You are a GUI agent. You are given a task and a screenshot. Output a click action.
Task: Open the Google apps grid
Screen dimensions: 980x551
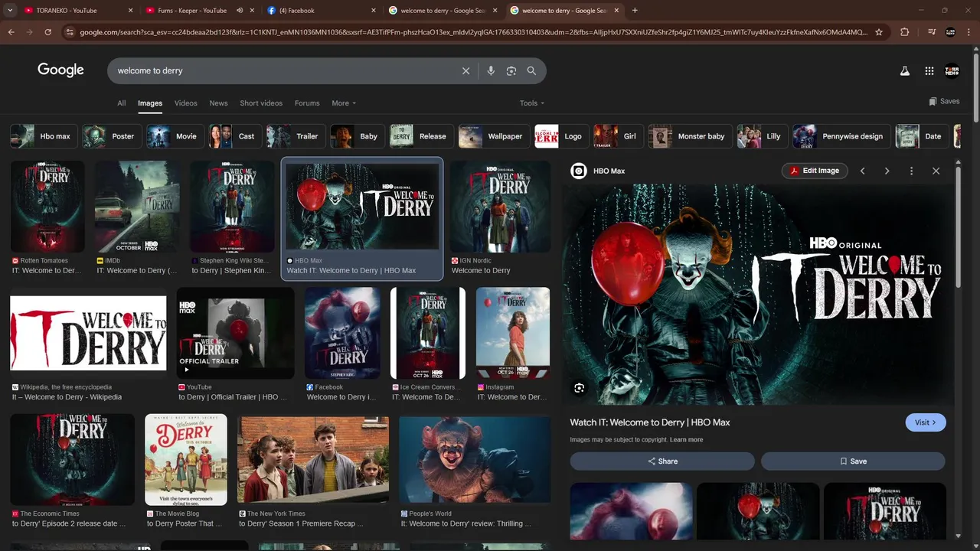[x=929, y=70]
